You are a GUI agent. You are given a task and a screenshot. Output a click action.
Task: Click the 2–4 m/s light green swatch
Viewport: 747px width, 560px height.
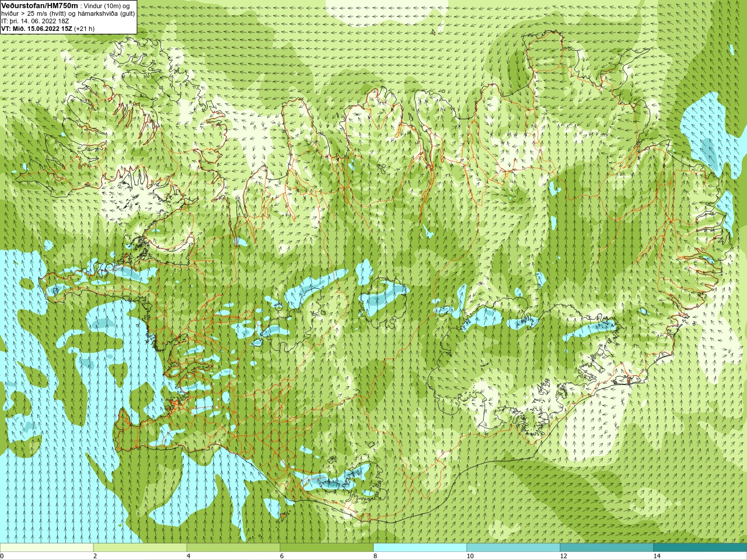[x=140, y=548]
